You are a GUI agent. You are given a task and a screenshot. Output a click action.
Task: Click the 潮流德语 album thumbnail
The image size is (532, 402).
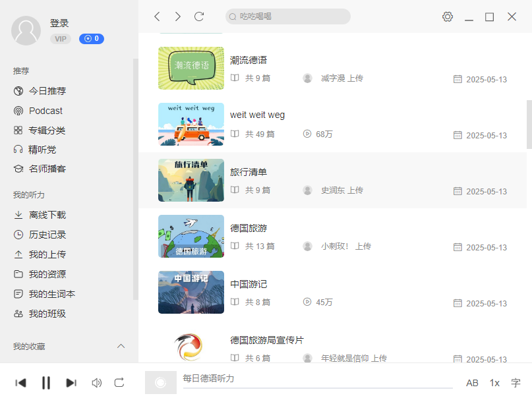(x=191, y=68)
